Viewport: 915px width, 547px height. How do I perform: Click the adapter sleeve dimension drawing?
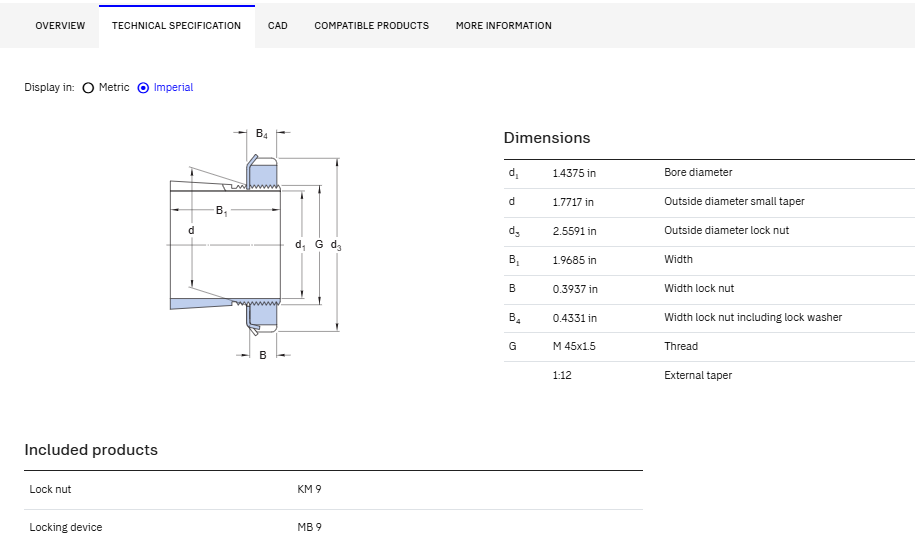(x=254, y=242)
